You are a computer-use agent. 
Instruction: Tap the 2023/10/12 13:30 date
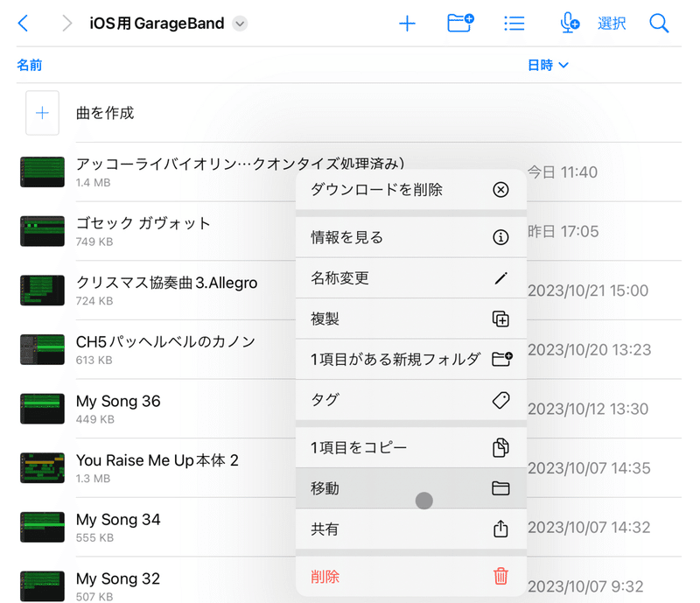point(588,409)
